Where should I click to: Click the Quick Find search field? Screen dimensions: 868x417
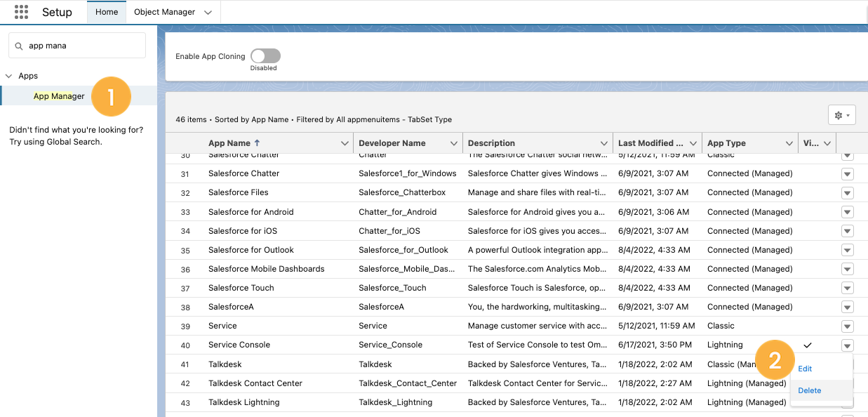(x=77, y=46)
